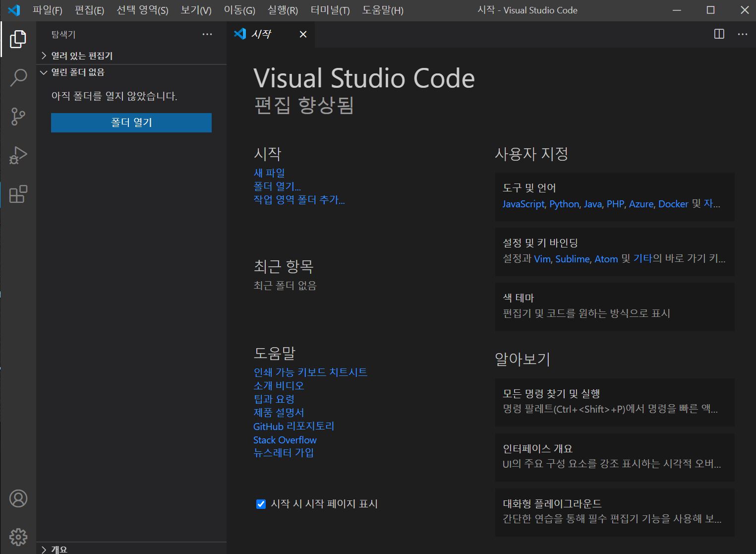Open 인쇄 가능 키보드 치트시트 link

pos(310,372)
